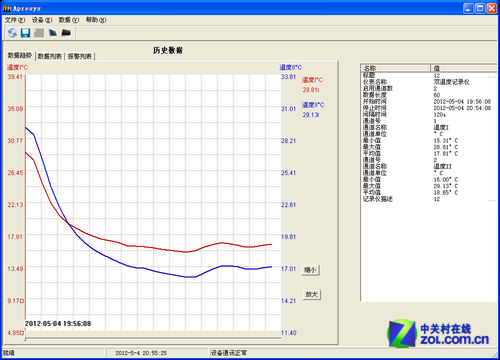Image resolution: width=500 pixels, height=360 pixels.
Task: Click the red cursor line in chart
Action: (25, 197)
